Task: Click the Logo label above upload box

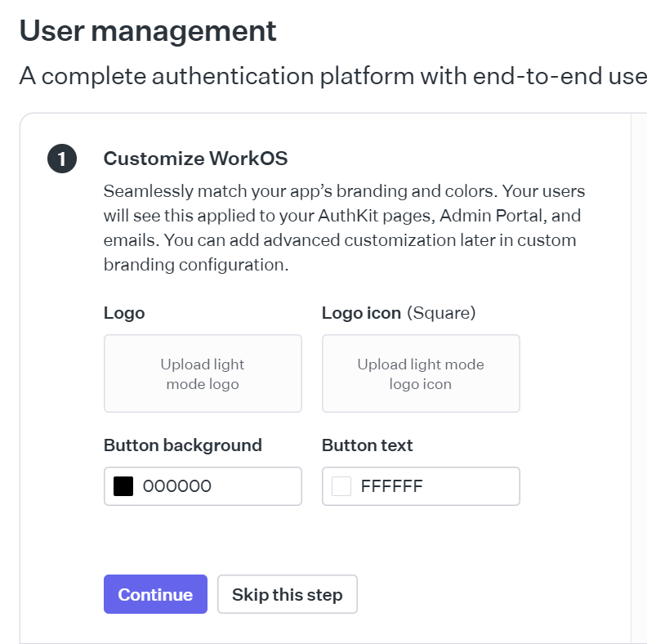Action: tap(124, 313)
